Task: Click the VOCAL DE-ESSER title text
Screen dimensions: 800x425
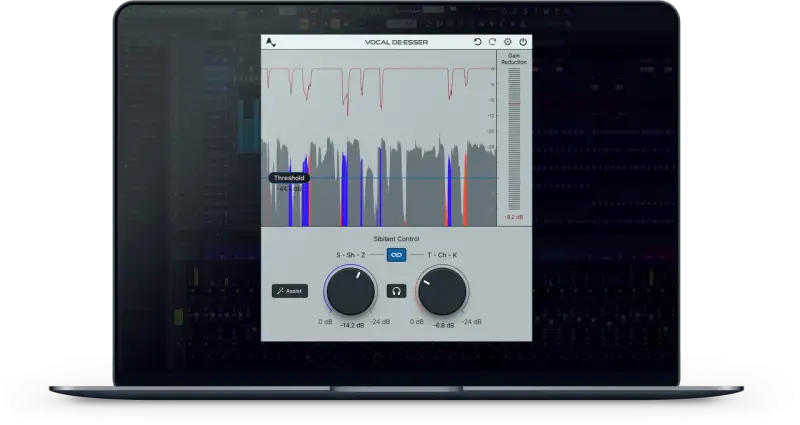Action: [396, 42]
